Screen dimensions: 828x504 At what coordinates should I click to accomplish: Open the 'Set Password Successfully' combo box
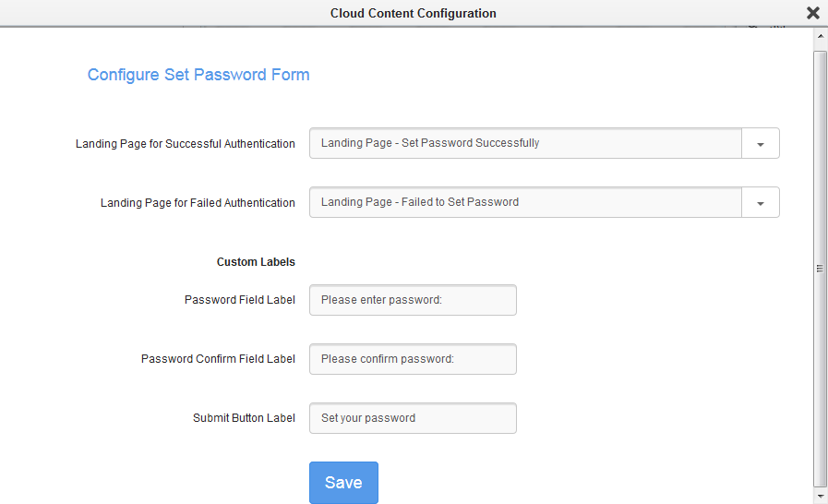(x=525, y=144)
